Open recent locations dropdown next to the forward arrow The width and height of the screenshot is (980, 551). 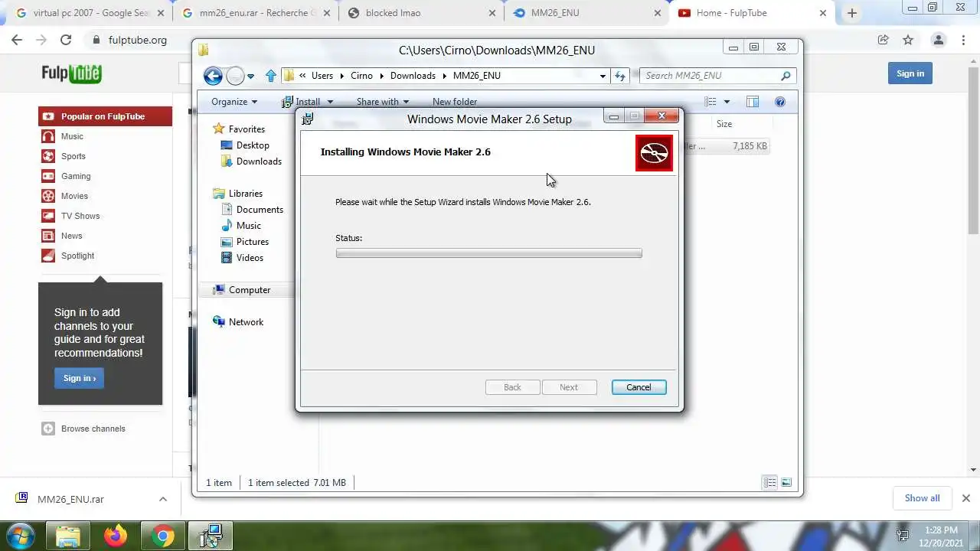point(250,77)
